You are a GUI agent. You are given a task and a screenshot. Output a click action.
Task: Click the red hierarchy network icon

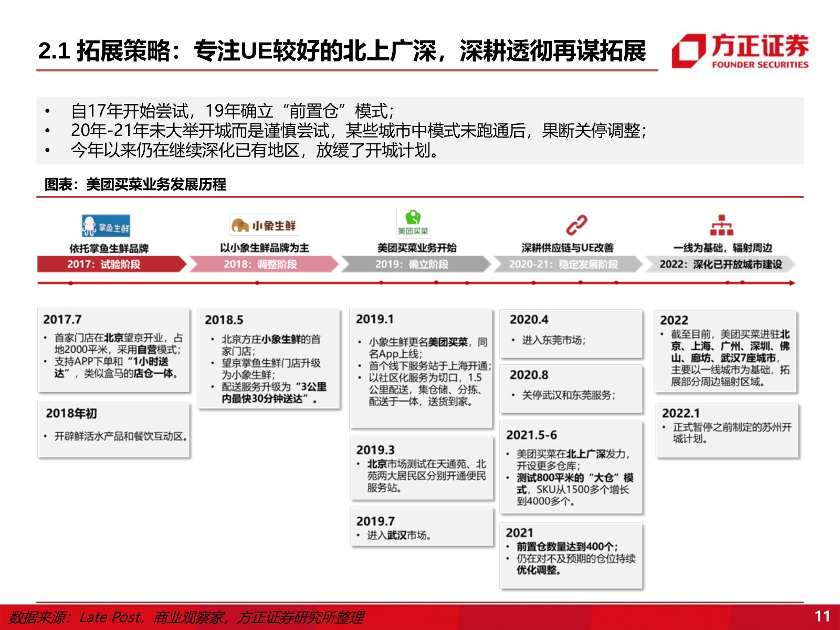(x=722, y=225)
